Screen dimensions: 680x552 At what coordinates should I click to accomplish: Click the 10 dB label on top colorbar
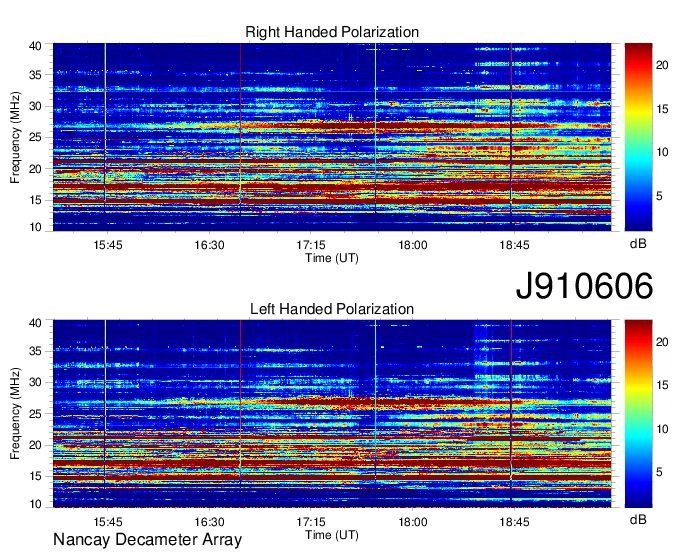662,152
